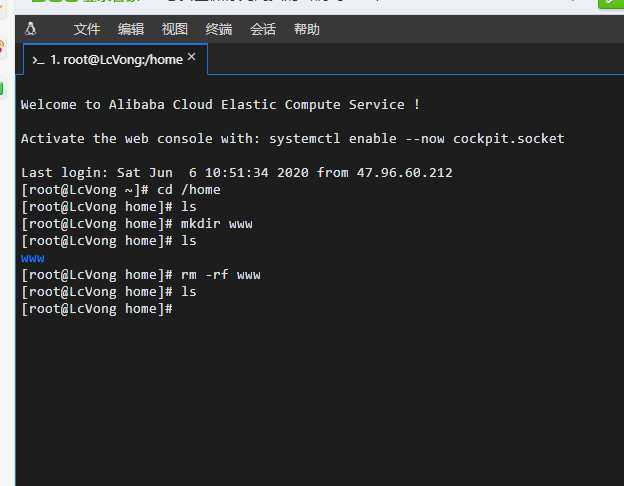The height and width of the screenshot is (486, 624).
Task: Click the blue www directory name in the output
Action: tap(33, 258)
